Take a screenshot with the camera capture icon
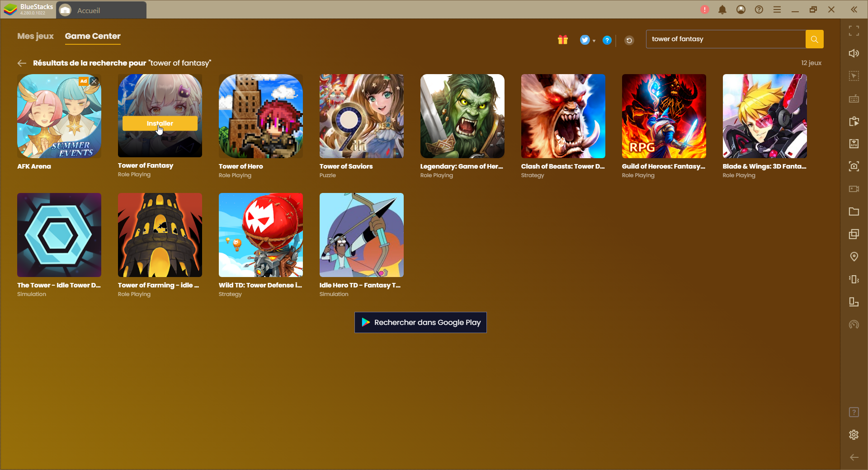 click(854, 166)
